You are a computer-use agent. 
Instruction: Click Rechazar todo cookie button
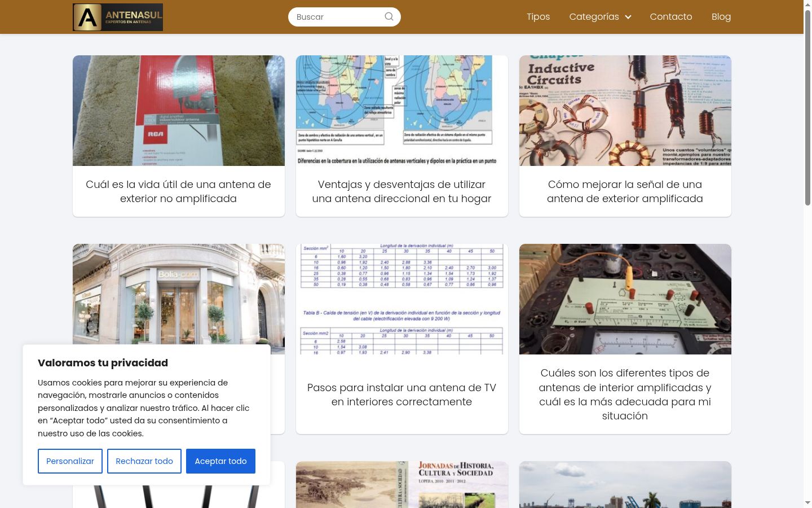coord(144,461)
